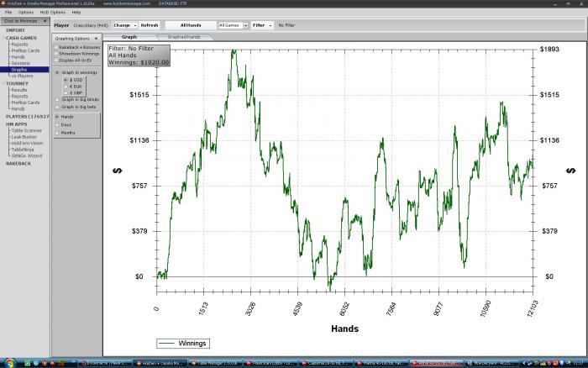Open Reports under TOURNEY
588x368 pixels.
(x=19, y=97)
